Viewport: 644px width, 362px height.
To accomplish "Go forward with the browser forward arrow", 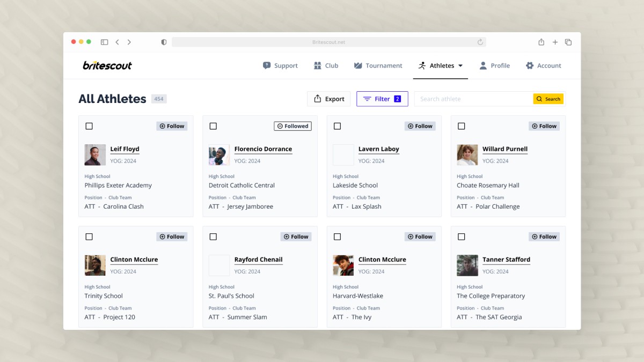I will coord(129,42).
